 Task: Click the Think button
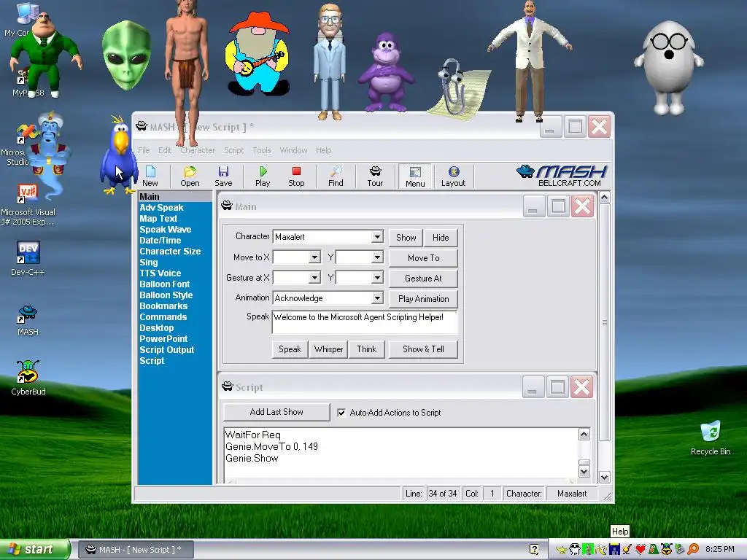tap(366, 349)
